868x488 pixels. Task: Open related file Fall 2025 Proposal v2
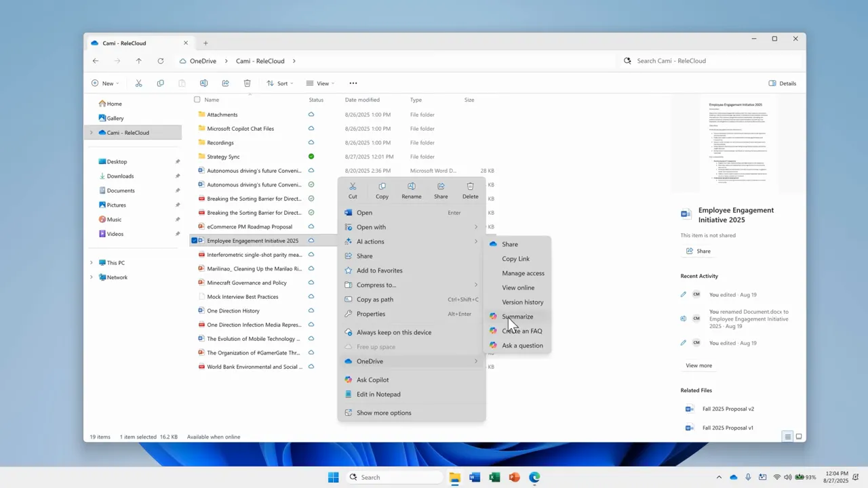coord(720,409)
